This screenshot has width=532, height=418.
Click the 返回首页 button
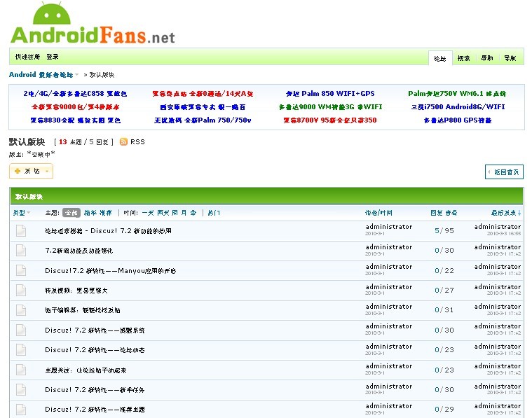click(x=504, y=172)
